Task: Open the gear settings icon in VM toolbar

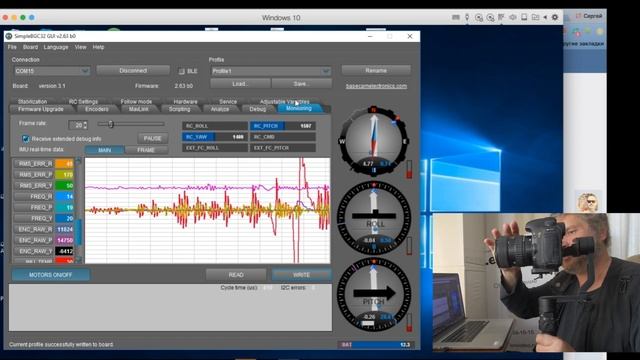Action: tap(555, 17)
